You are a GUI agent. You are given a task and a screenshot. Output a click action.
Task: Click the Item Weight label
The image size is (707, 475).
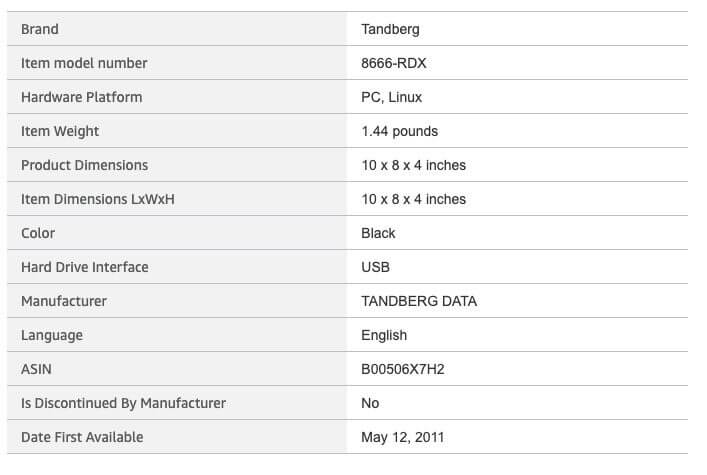[x=60, y=131]
